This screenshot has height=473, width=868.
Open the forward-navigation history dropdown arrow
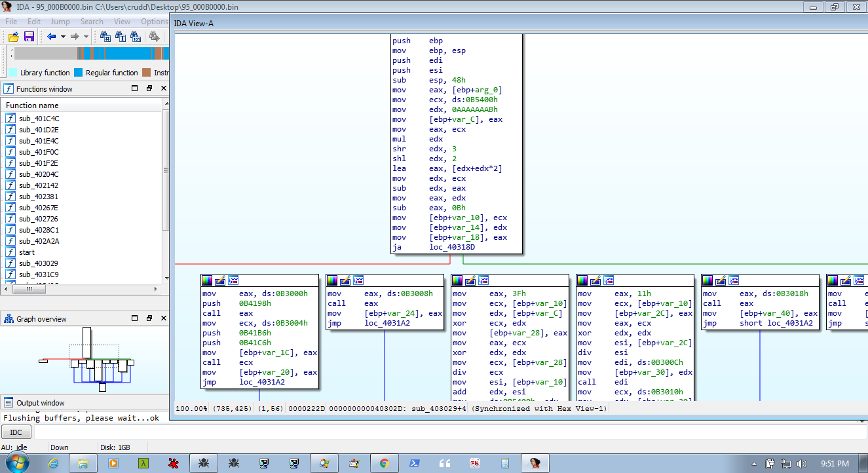[x=86, y=37]
